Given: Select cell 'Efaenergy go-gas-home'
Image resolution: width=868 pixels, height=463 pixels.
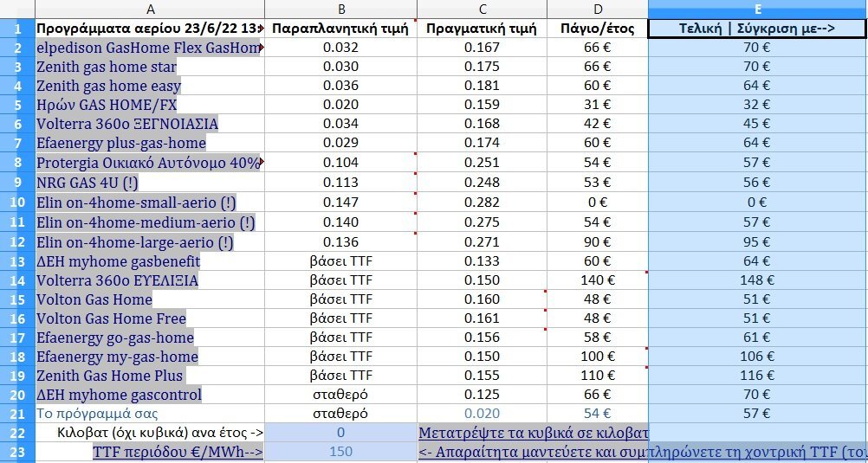Looking at the screenshot, I should (x=150, y=338).
